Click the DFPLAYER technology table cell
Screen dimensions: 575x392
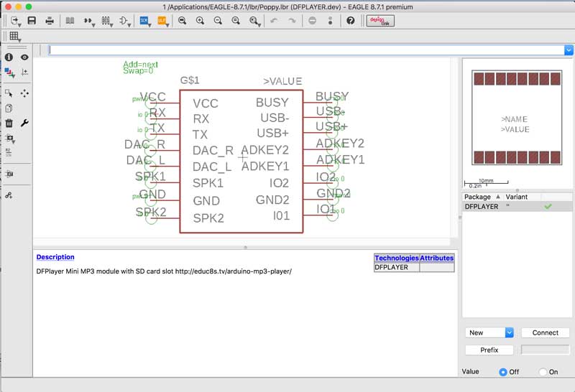pyautogui.click(x=397, y=268)
